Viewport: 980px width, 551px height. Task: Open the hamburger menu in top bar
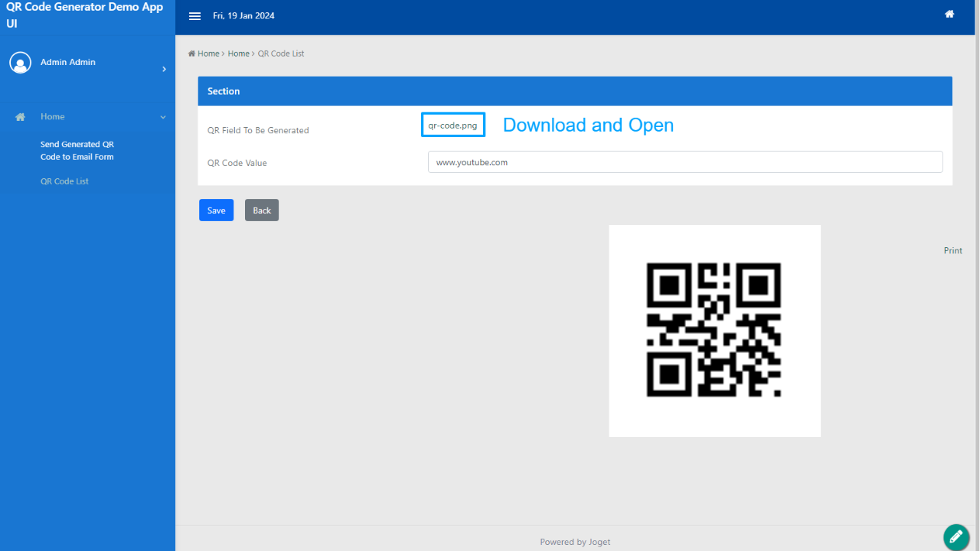[194, 16]
